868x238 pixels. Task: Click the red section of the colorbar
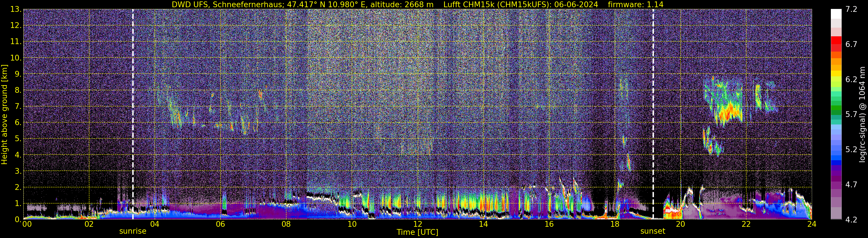point(836,44)
